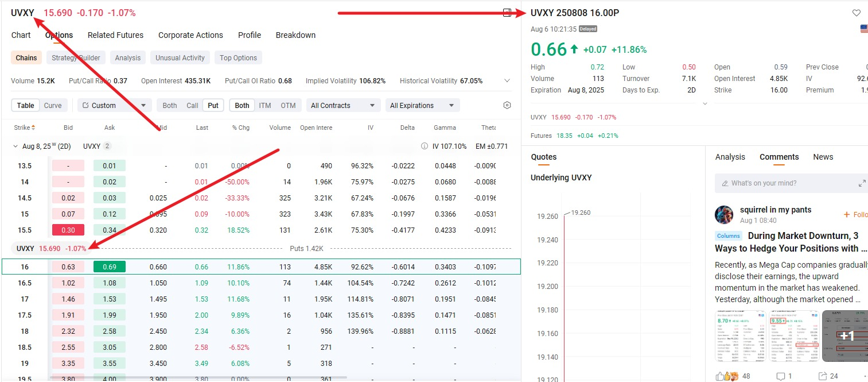Switch to the News tab
The width and height of the screenshot is (868, 382).
pos(823,157)
